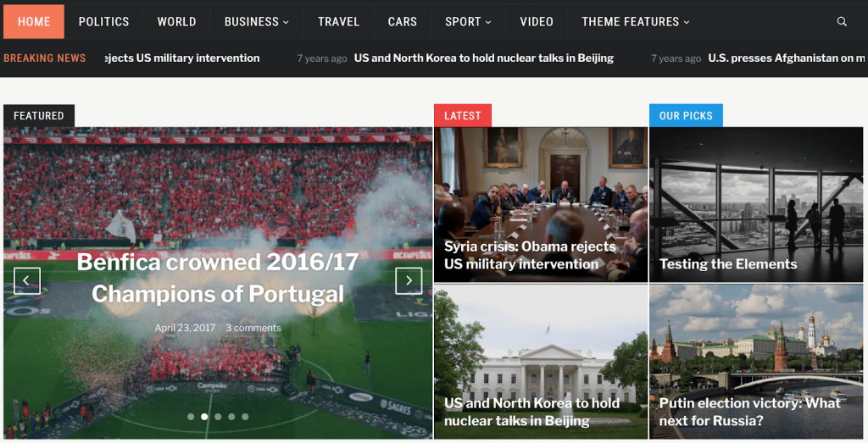
Task: Open the Travel menu item
Action: tap(338, 21)
